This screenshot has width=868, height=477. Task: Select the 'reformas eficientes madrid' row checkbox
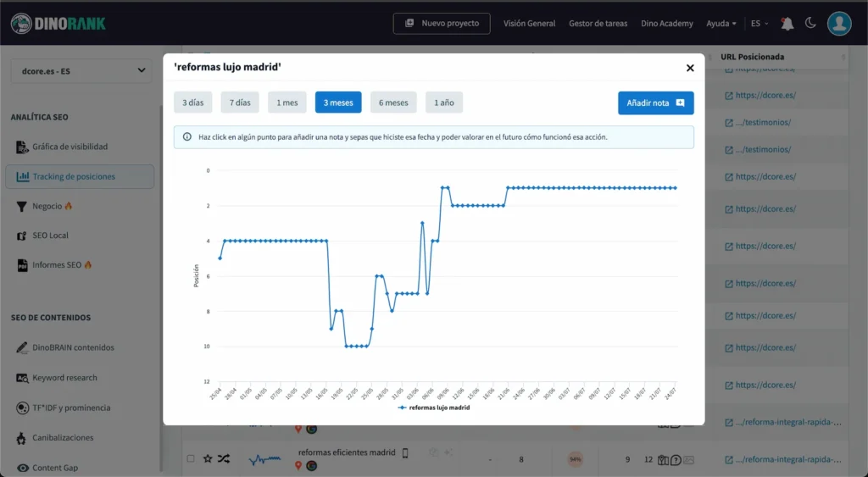(191, 458)
